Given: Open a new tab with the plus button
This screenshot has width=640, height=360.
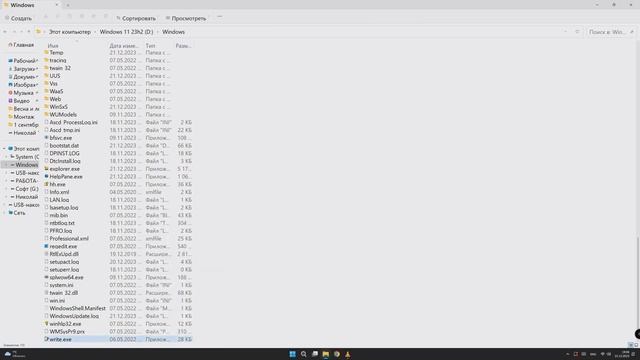Looking at the screenshot, I should pyautogui.click(x=68, y=5).
